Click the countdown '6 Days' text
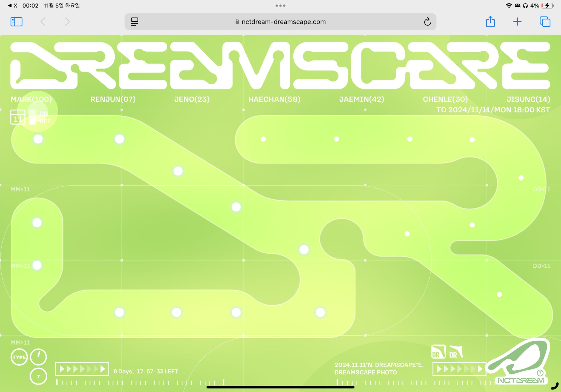Viewport: 561px width, 392px height. click(146, 371)
